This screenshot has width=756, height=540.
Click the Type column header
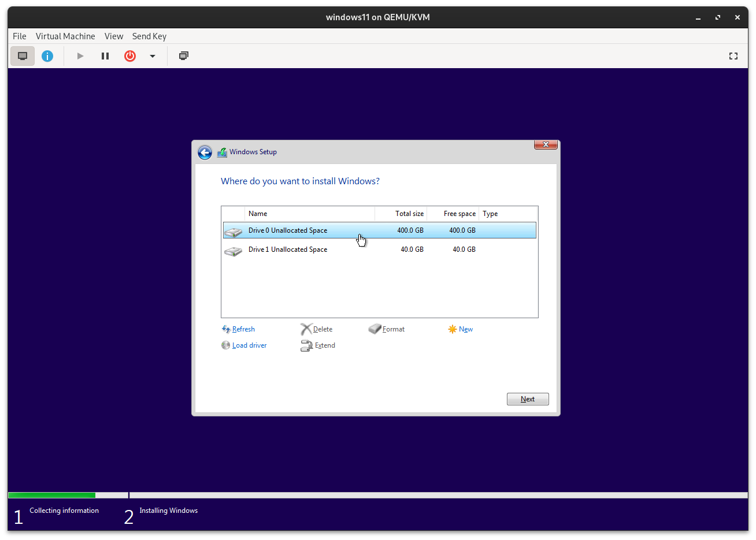click(508, 214)
